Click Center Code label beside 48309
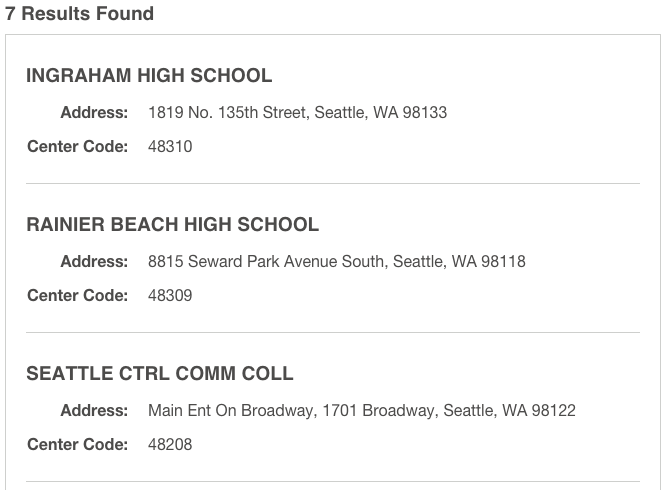Screen dimensions: 666x490 click(78, 296)
